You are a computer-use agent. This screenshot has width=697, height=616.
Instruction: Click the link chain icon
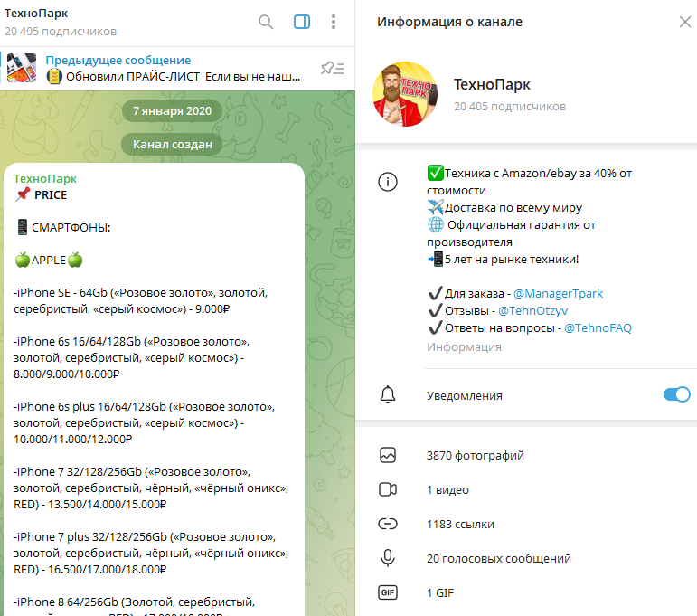click(x=388, y=524)
